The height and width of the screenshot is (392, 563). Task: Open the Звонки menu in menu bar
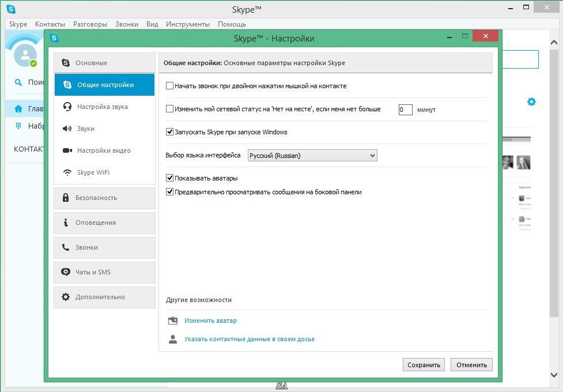[x=127, y=24]
